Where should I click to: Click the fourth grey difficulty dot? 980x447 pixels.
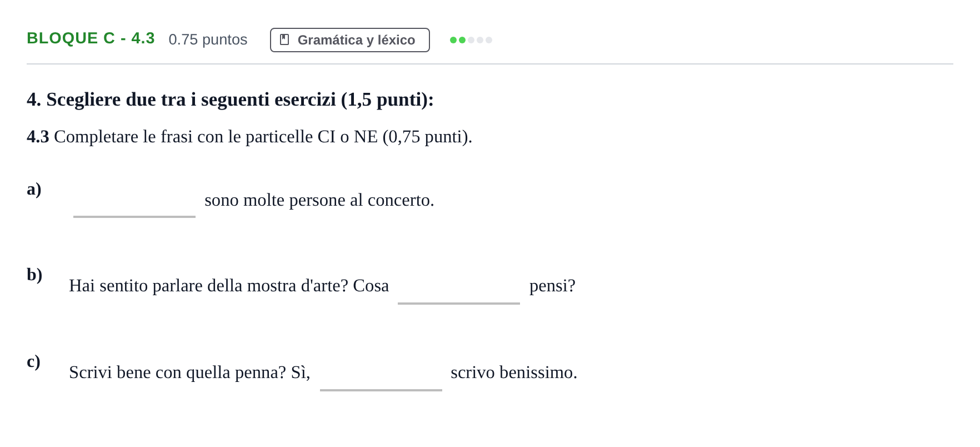click(480, 40)
